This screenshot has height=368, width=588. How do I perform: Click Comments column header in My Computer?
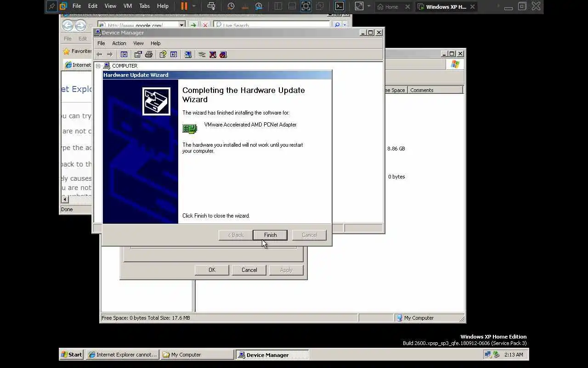pos(435,90)
